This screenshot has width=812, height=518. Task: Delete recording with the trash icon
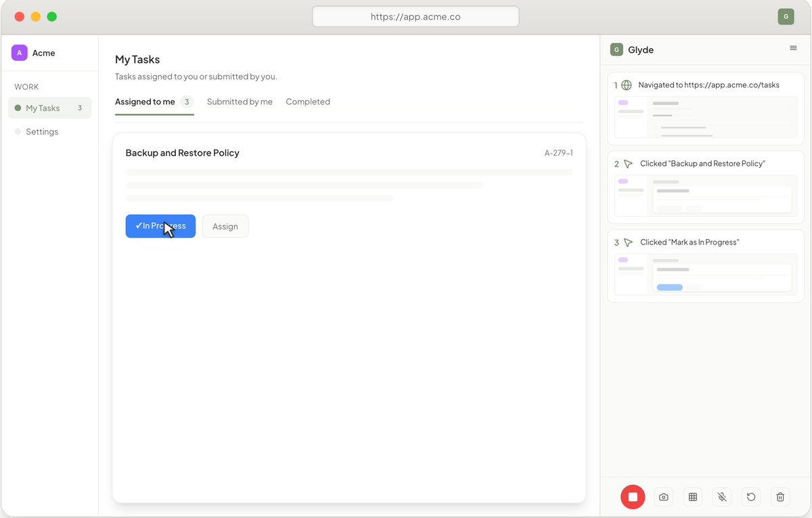click(x=780, y=497)
